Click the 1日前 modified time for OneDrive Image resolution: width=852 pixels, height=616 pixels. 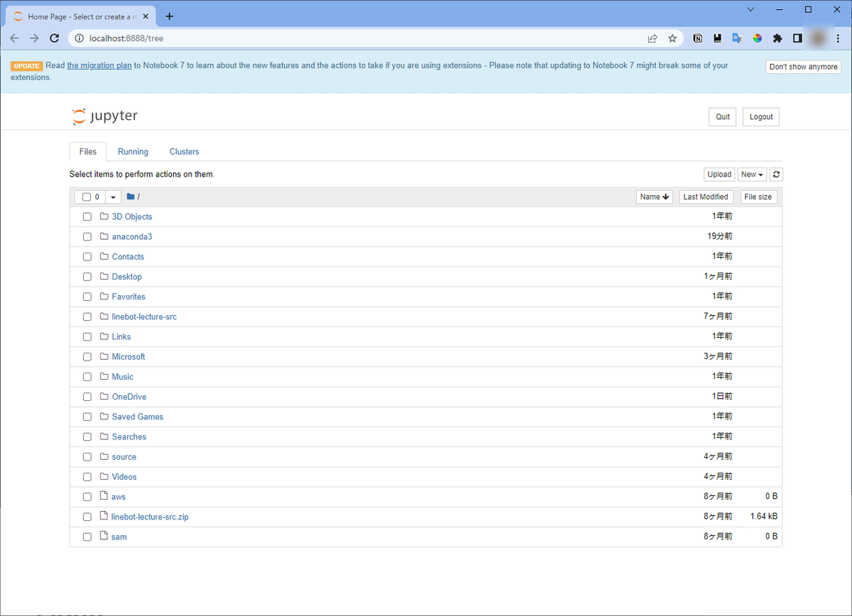pos(723,396)
